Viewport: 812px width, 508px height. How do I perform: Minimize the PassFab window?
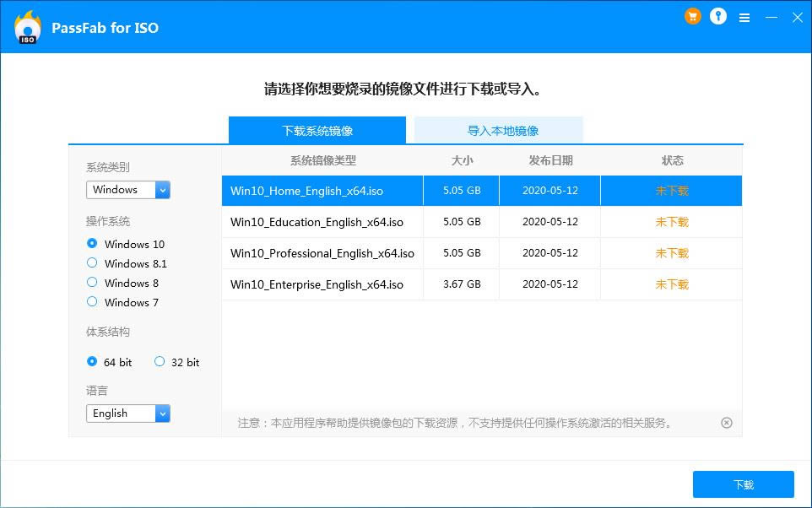click(x=771, y=18)
